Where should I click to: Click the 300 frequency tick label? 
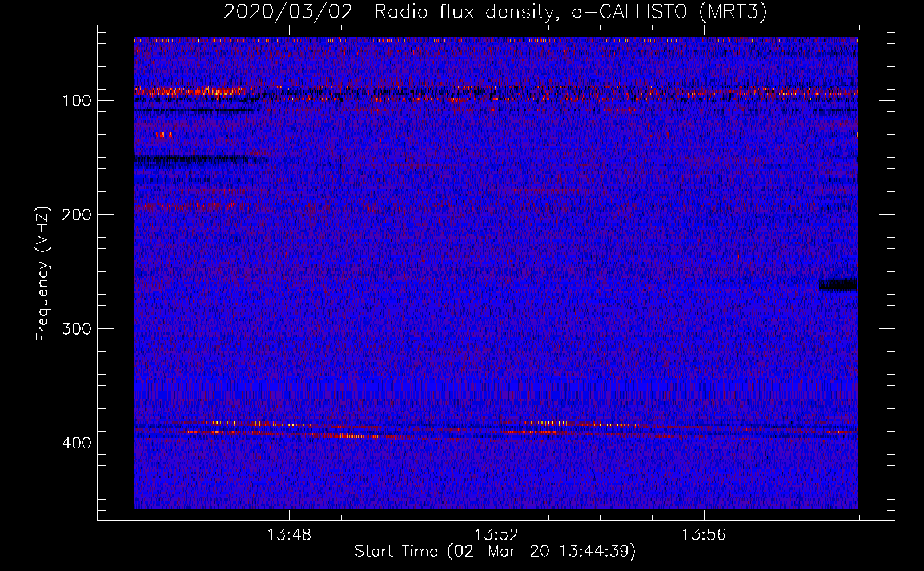coord(77,329)
